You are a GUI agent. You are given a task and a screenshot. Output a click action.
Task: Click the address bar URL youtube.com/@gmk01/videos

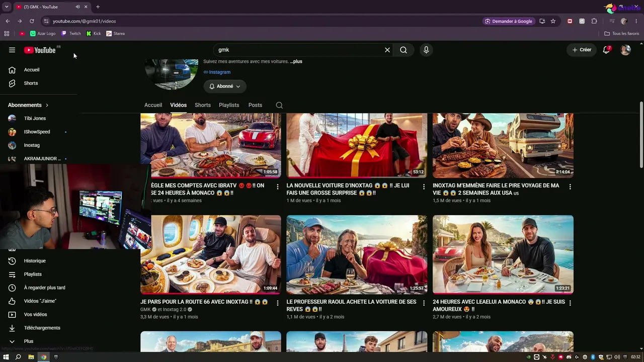[85, 21]
